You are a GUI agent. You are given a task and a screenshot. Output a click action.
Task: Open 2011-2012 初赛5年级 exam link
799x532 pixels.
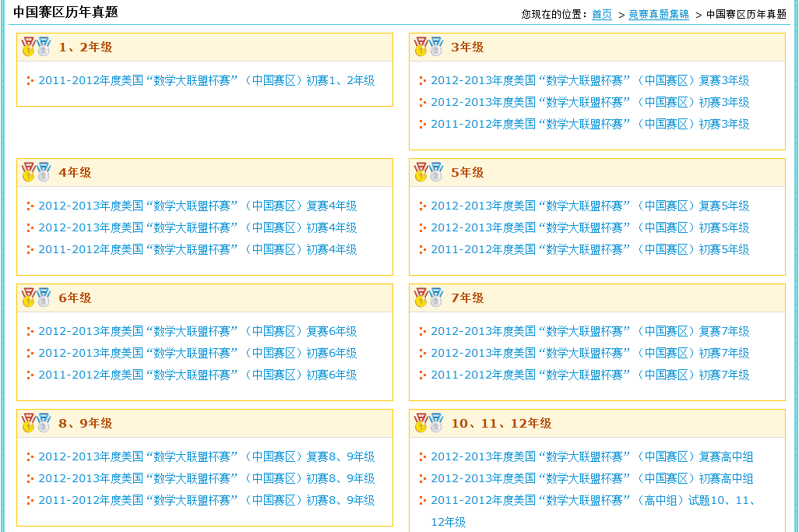point(590,249)
